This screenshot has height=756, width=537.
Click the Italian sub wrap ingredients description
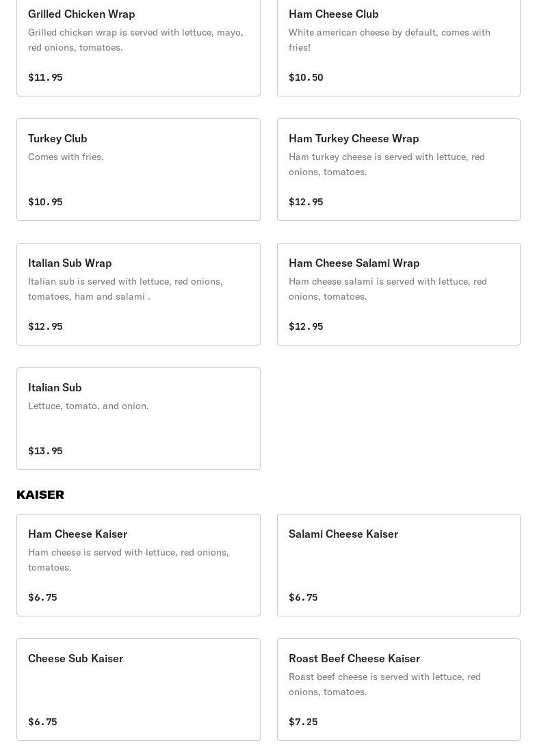tap(125, 289)
